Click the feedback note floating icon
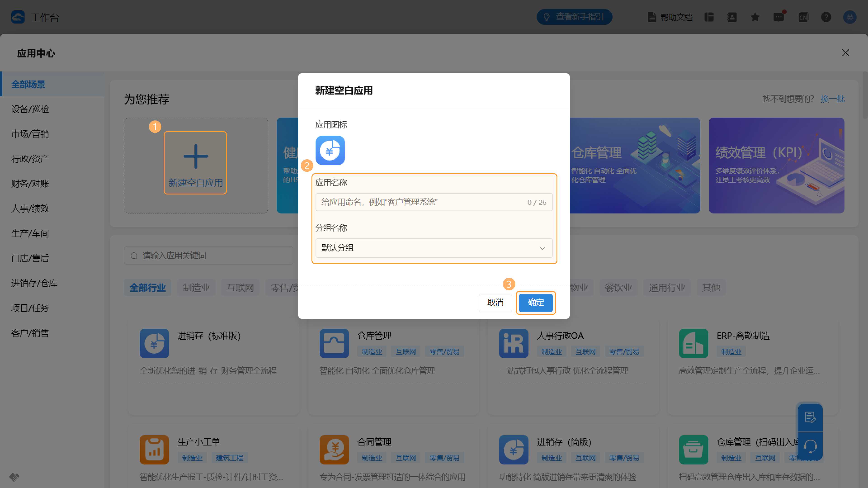 point(810,418)
